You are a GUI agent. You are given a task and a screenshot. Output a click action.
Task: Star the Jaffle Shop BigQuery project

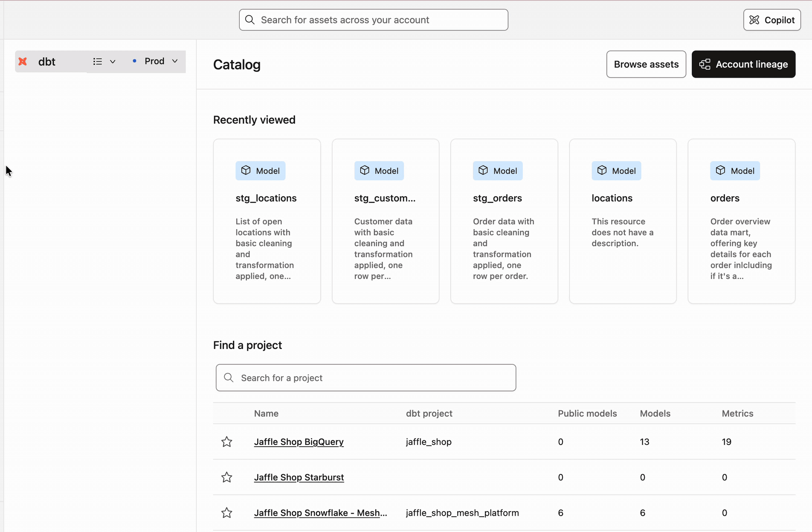(x=227, y=442)
